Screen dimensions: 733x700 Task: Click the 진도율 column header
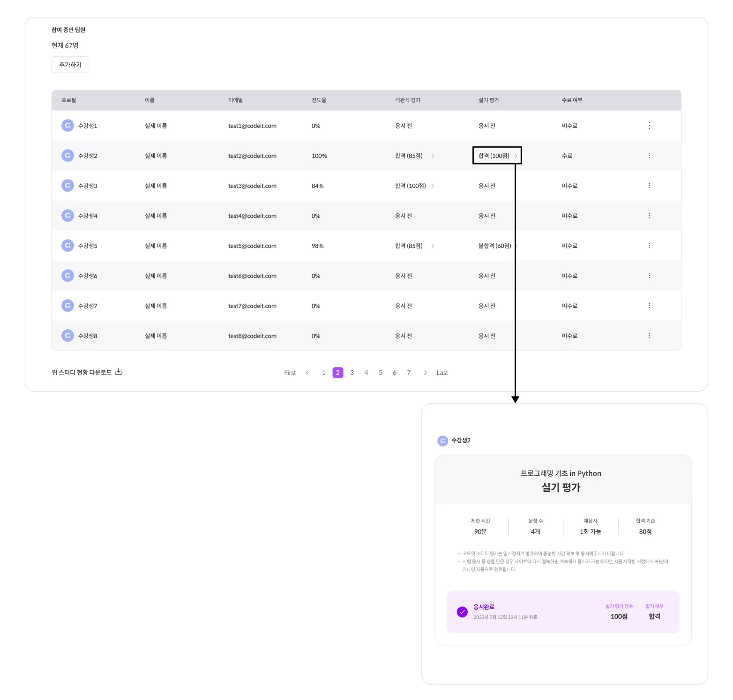point(319,100)
